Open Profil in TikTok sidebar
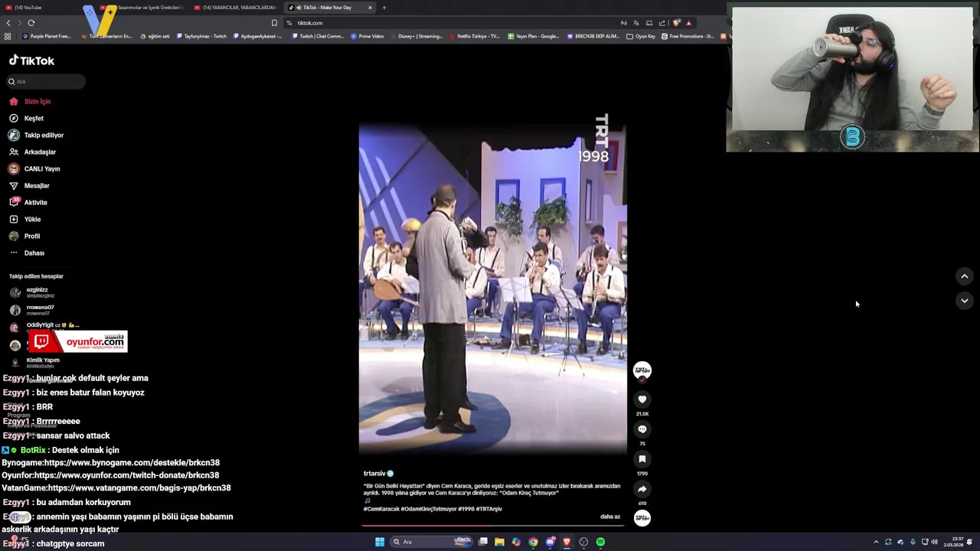980x551 pixels. pyautogui.click(x=24, y=236)
